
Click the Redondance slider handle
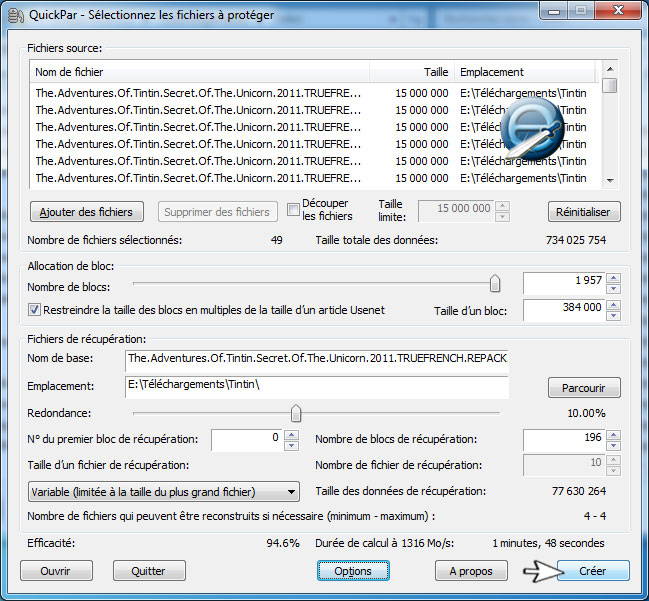tap(296, 413)
